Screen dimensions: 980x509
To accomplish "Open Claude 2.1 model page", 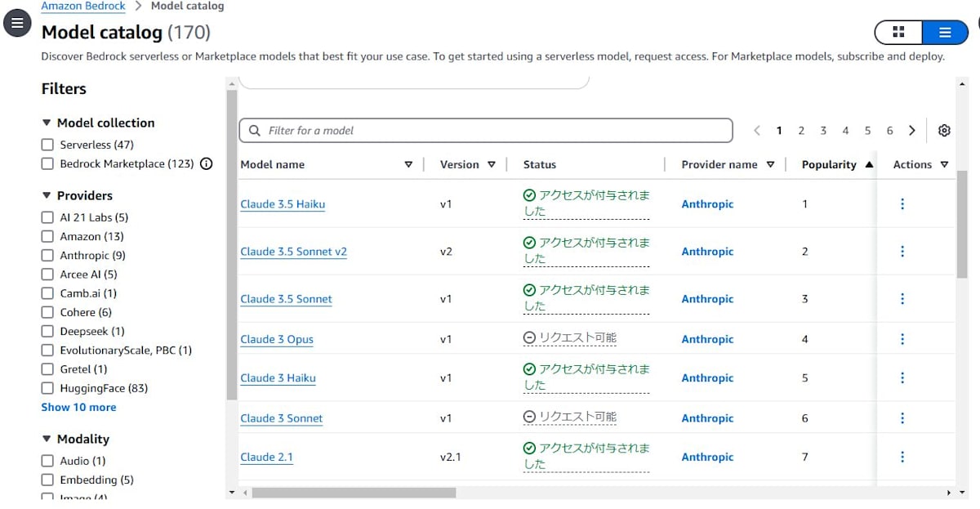I will (x=266, y=458).
